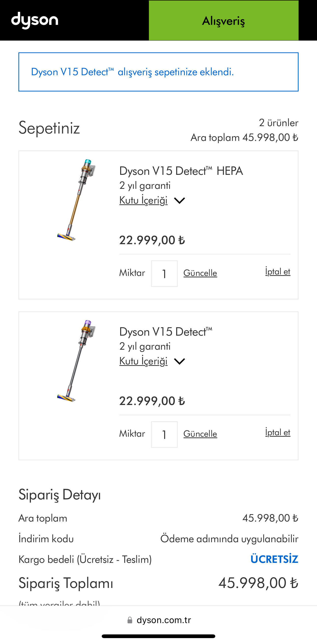Image resolution: width=317 pixels, height=644 pixels.
Task: Click Güncelle for the second V15 Detect
Action: pyautogui.click(x=200, y=434)
